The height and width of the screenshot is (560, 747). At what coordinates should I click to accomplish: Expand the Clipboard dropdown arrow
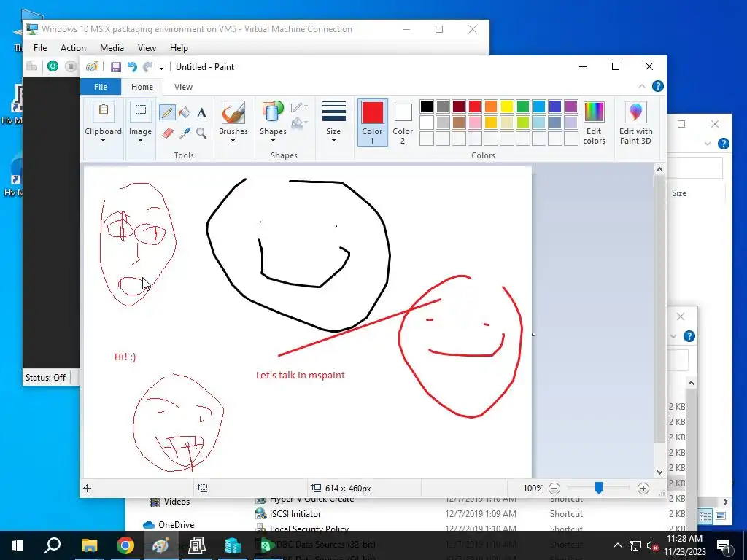(103, 141)
